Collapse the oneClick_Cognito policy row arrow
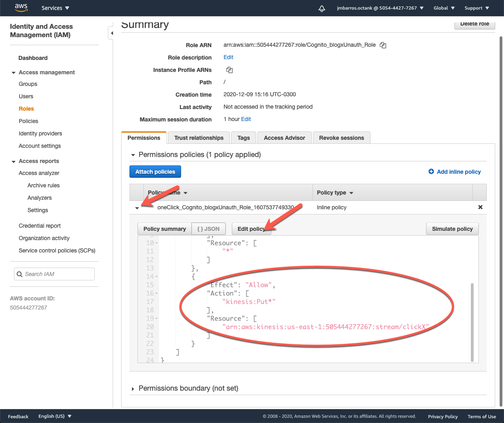 click(x=137, y=208)
